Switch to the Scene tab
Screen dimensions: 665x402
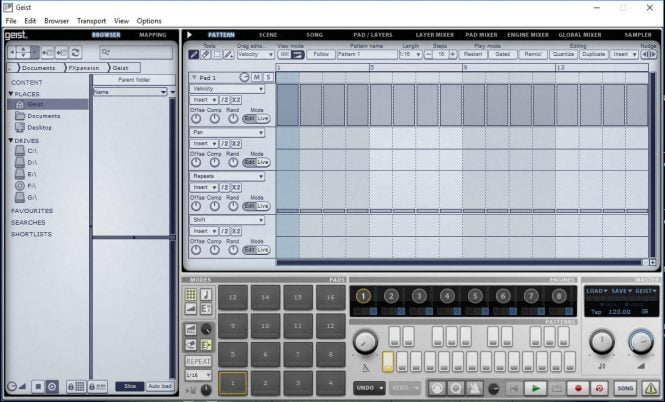pos(268,35)
